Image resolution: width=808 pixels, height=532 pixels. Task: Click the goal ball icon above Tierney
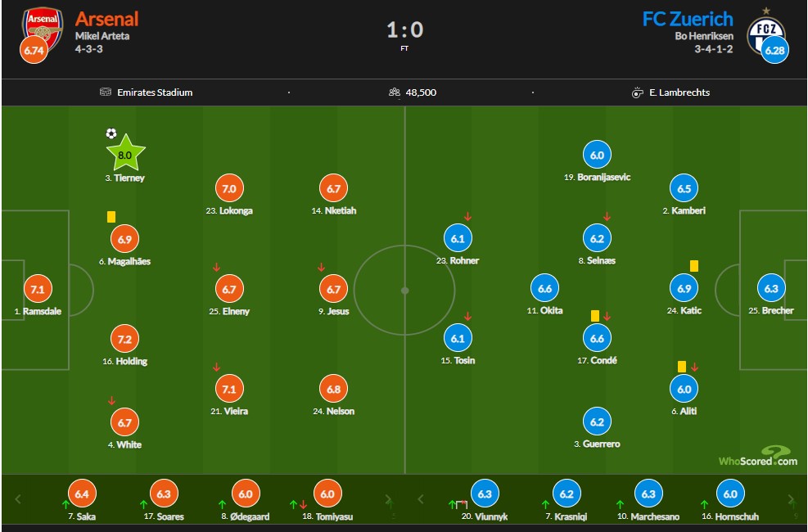pyautogui.click(x=111, y=133)
